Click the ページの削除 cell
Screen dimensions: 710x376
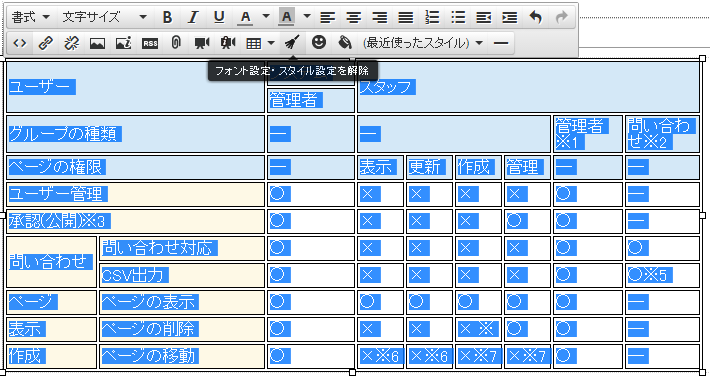182,329
